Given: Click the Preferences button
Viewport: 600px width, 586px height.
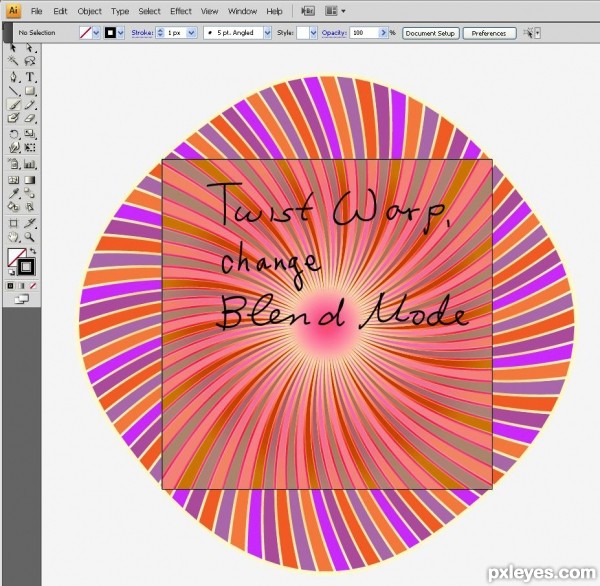Looking at the screenshot, I should pos(489,33).
